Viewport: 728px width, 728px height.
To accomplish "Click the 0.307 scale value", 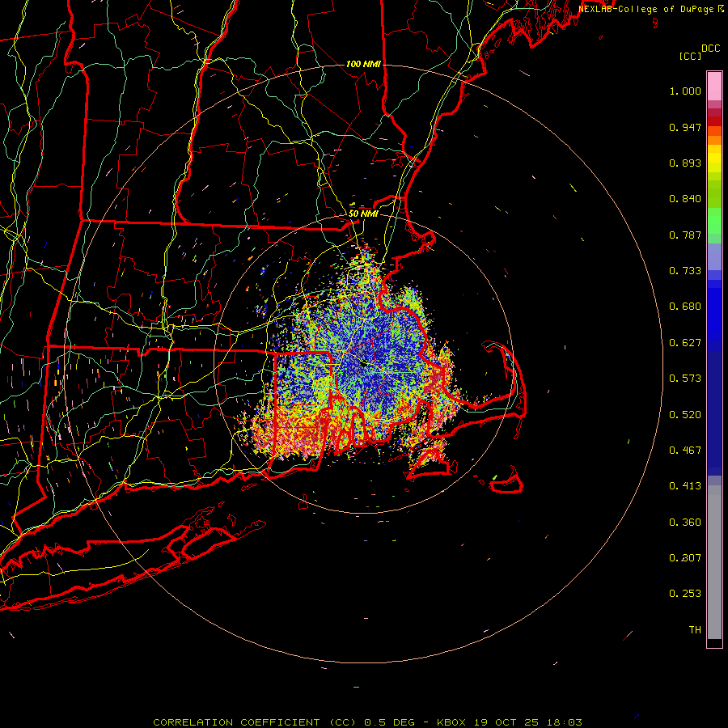I will click(685, 558).
